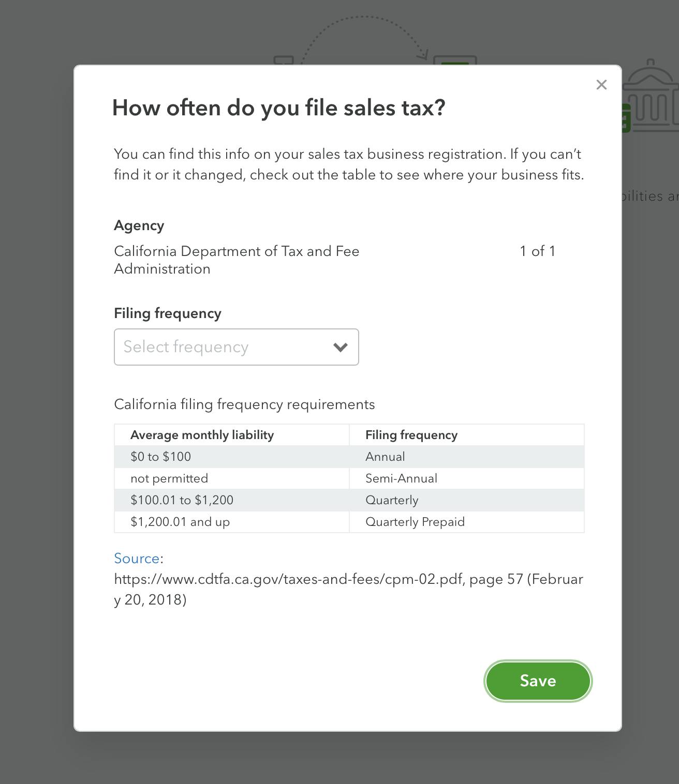679x784 pixels.
Task: Select the Quarterly filing row
Action: coord(392,500)
